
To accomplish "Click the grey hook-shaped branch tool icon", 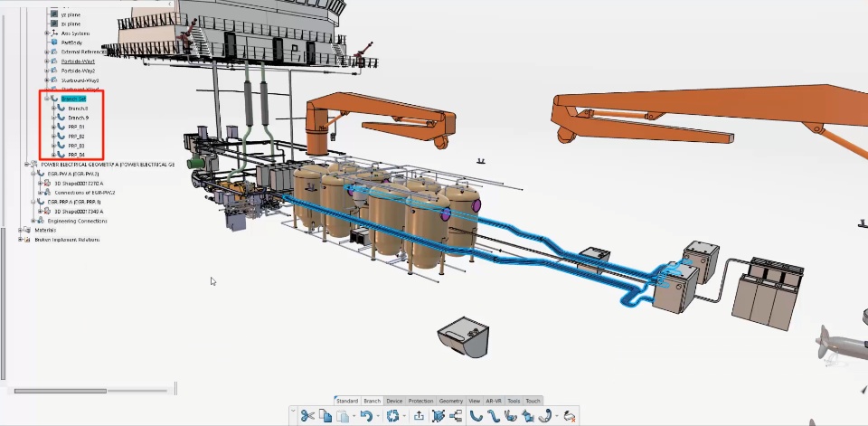I will coord(545,415).
